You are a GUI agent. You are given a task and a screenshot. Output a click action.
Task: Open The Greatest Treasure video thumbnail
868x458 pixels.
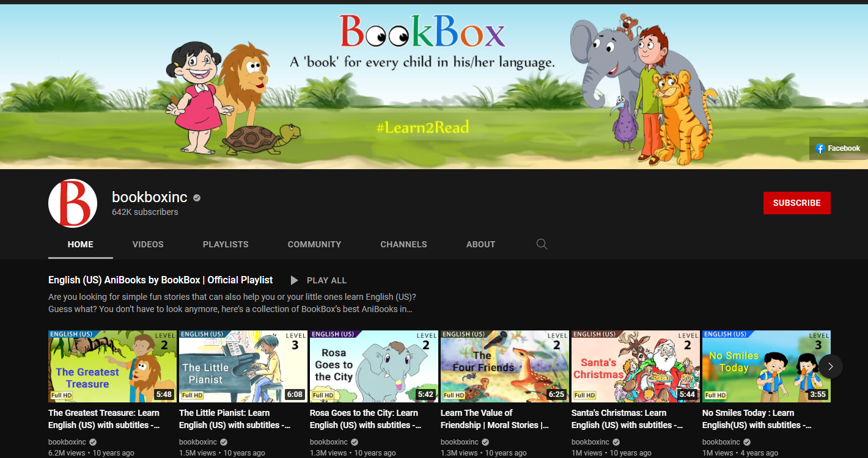click(112, 366)
